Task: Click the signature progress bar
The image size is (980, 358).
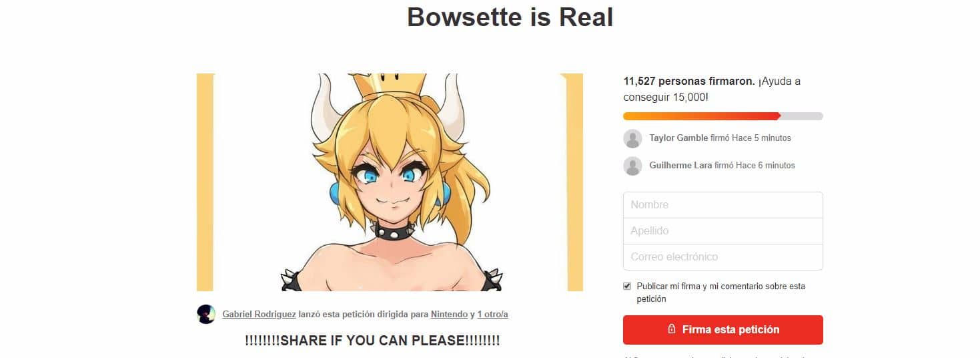Action: pos(723,116)
